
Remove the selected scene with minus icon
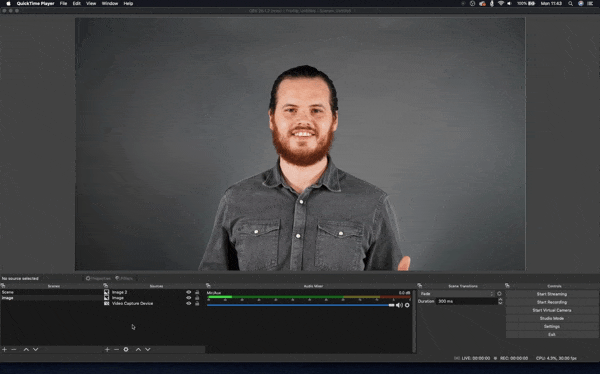pyautogui.click(x=14, y=350)
